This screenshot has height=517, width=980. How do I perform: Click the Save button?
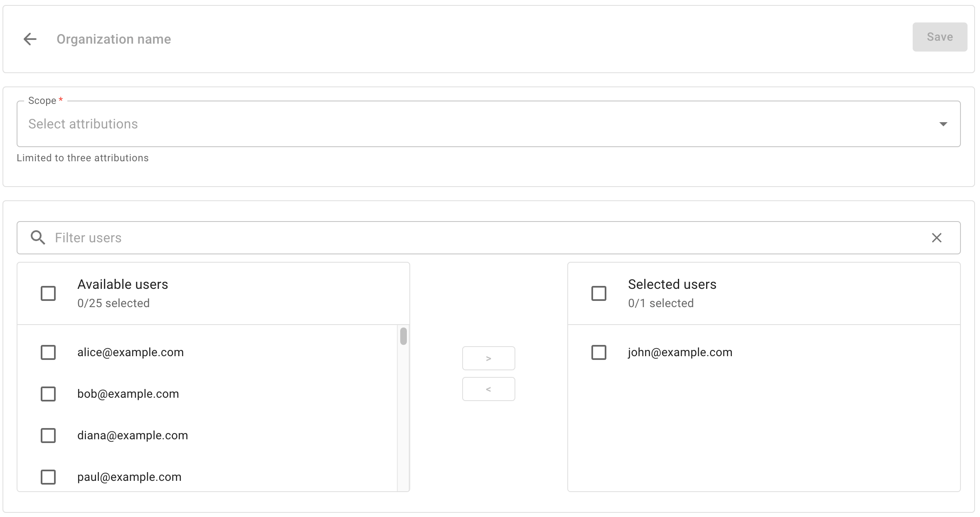(x=939, y=37)
